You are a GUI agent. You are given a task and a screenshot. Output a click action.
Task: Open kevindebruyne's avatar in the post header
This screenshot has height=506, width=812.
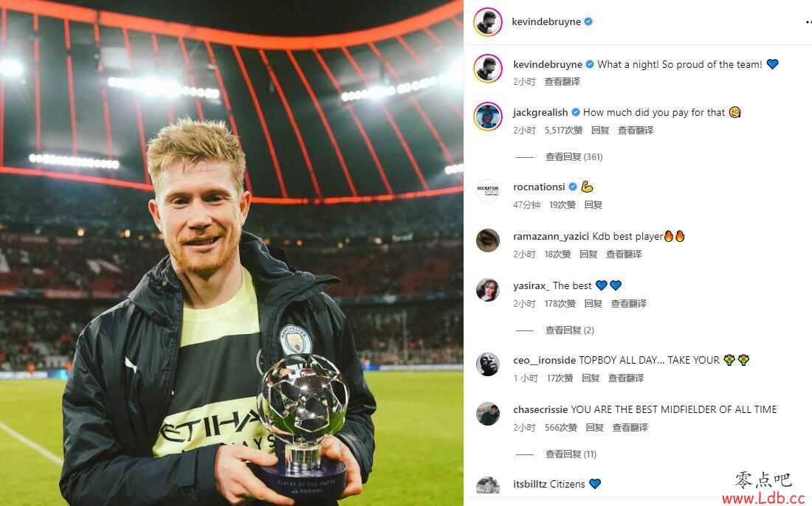(487, 21)
